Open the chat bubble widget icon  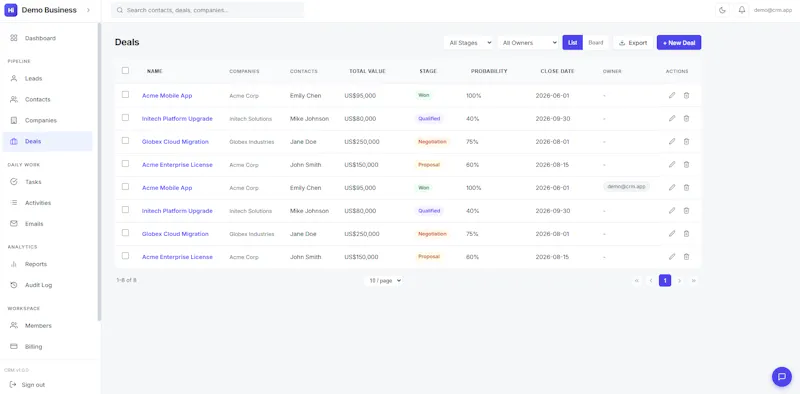(782, 377)
